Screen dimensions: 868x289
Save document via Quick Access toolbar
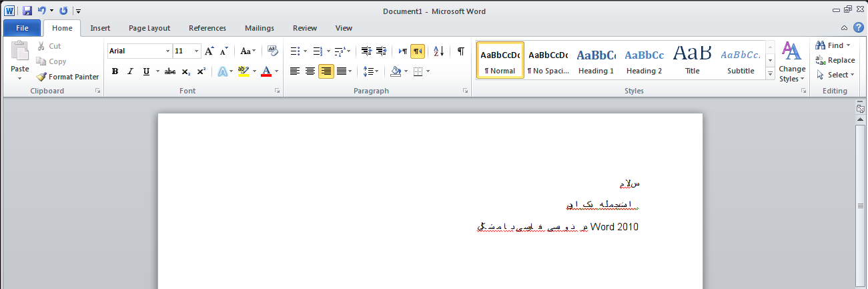27,11
